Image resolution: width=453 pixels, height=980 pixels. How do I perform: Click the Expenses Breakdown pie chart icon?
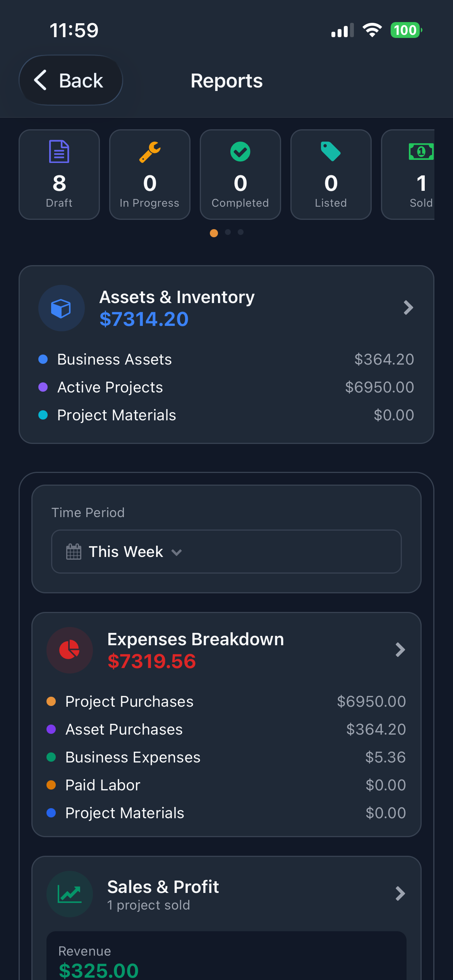(x=69, y=650)
